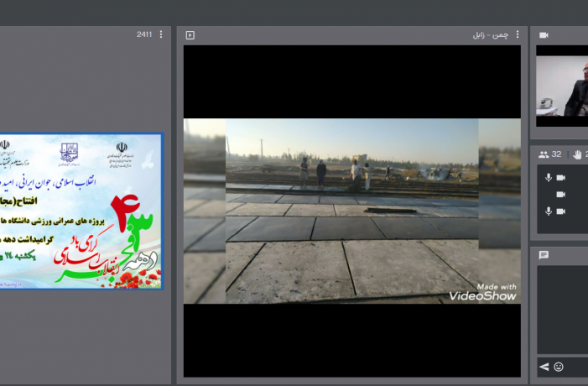Open the emoji smiley picker in chat

(x=559, y=367)
